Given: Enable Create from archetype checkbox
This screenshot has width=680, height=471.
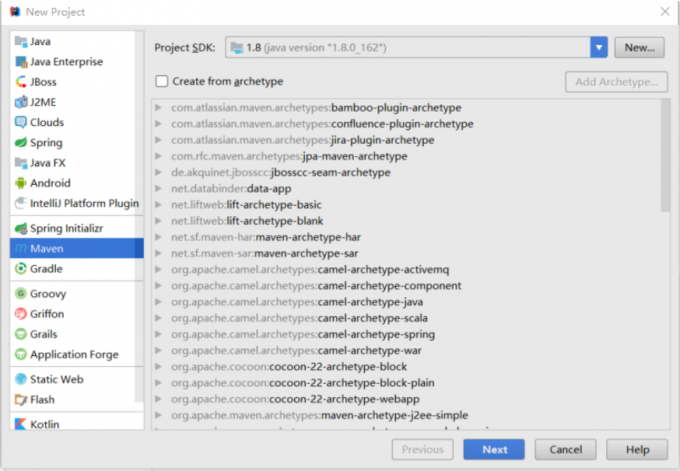Looking at the screenshot, I should pyautogui.click(x=162, y=81).
